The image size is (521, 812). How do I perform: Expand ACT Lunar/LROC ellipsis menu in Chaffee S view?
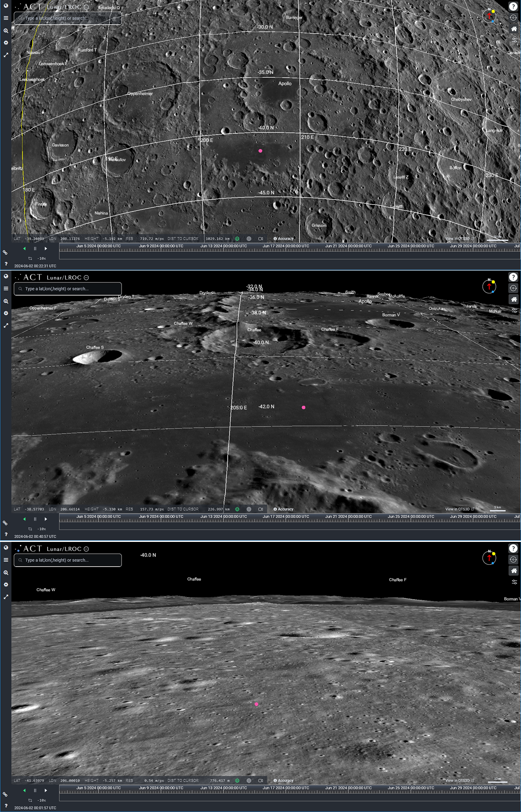pyautogui.click(x=86, y=278)
